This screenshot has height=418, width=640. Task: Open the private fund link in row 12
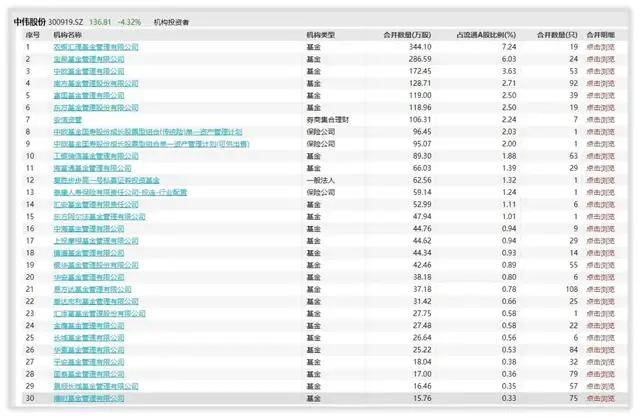tap(107, 180)
